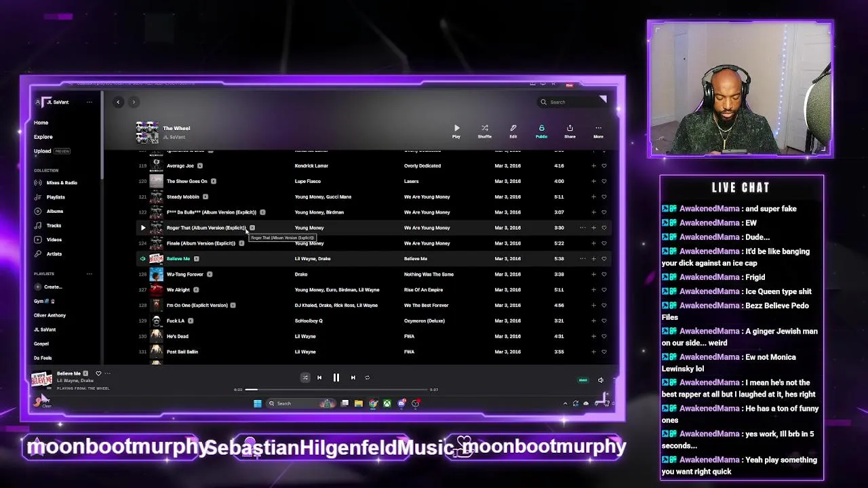This screenshot has height=488, width=868.
Task: Create a new playlist
Action: pyautogui.click(x=48, y=287)
